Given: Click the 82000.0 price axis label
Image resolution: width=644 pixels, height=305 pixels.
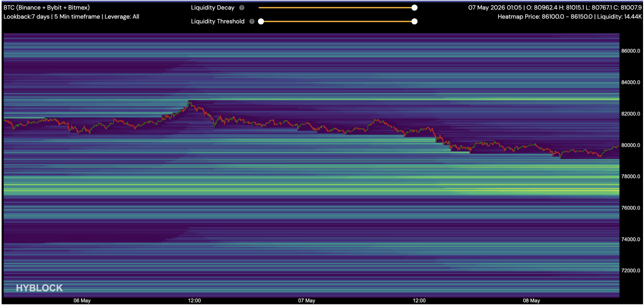Looking at the screenshot, I should 631,114.
